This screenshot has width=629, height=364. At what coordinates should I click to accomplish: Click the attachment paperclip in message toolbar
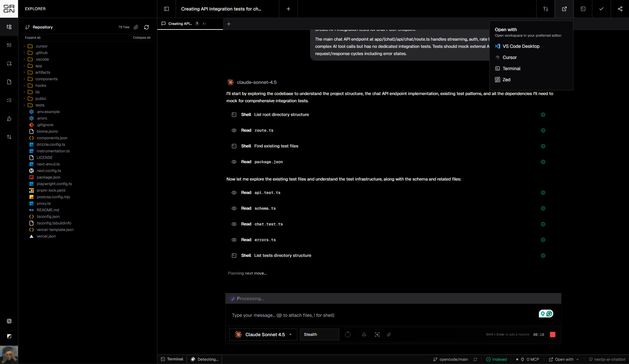click(389, 335)
